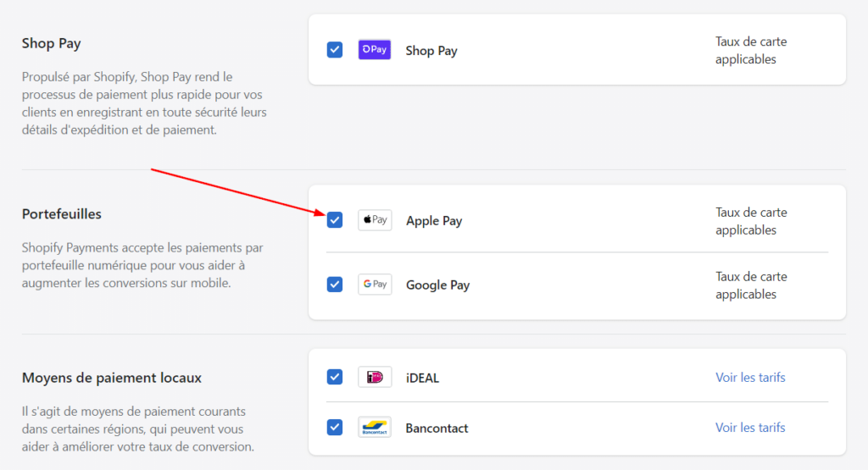This screenshot has height=470, width=868.
Task: Click the purple Shop Pay logo icon
Action: (x=374, y=50)
